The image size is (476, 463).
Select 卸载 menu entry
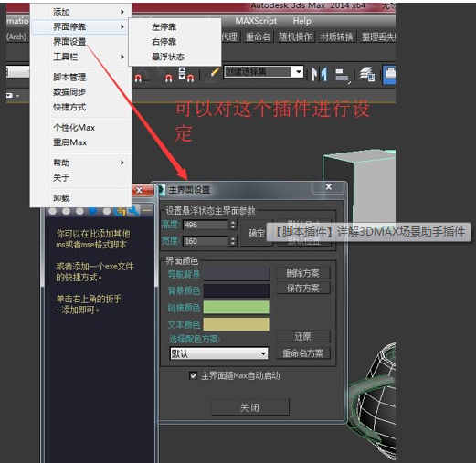(x=61, y=198)
